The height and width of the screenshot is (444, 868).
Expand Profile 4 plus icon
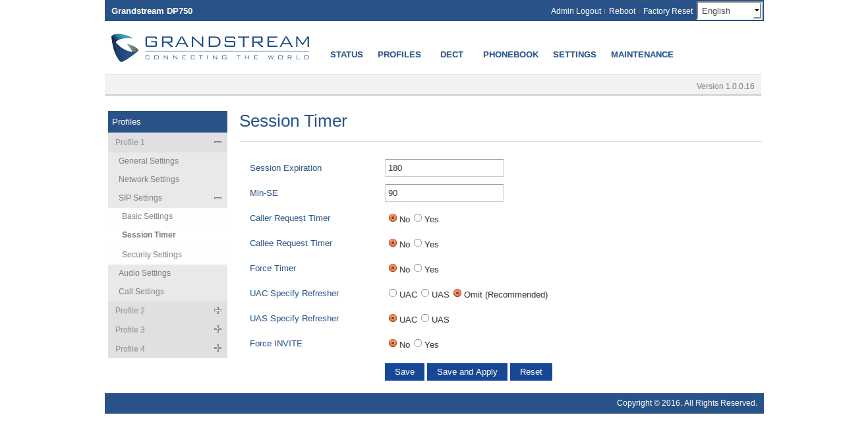coord(217,348)
